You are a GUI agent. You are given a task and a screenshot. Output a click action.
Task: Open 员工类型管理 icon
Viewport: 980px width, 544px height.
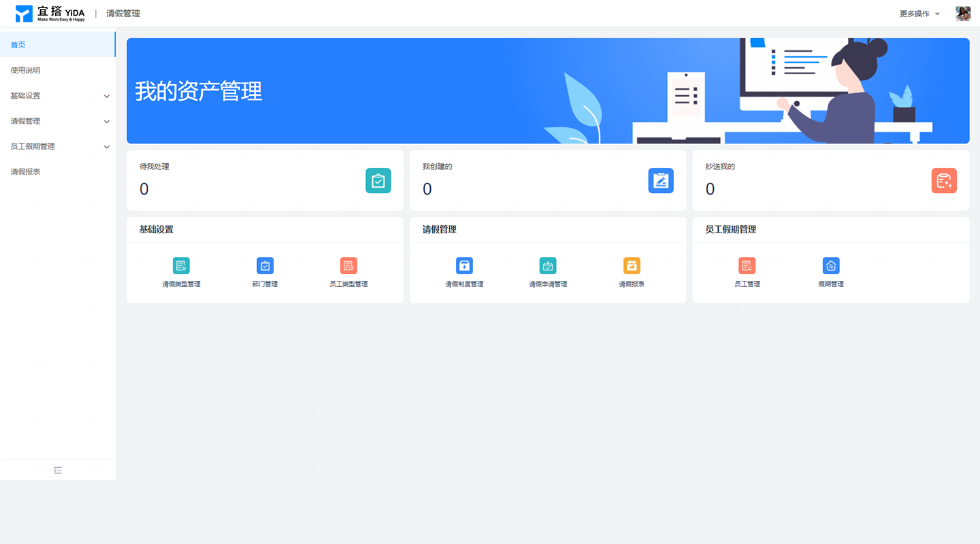click(x=348, y=266)
